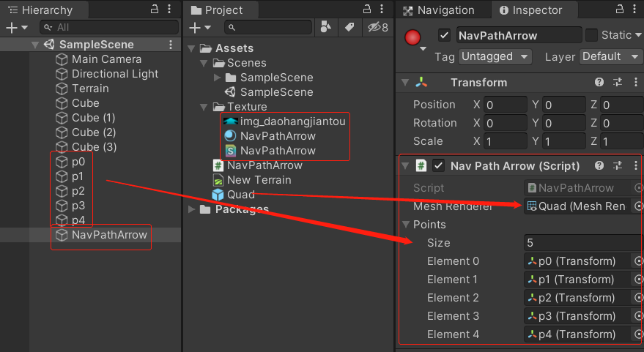
Task: Open Transform component help icon
Action: pos(599,83)
